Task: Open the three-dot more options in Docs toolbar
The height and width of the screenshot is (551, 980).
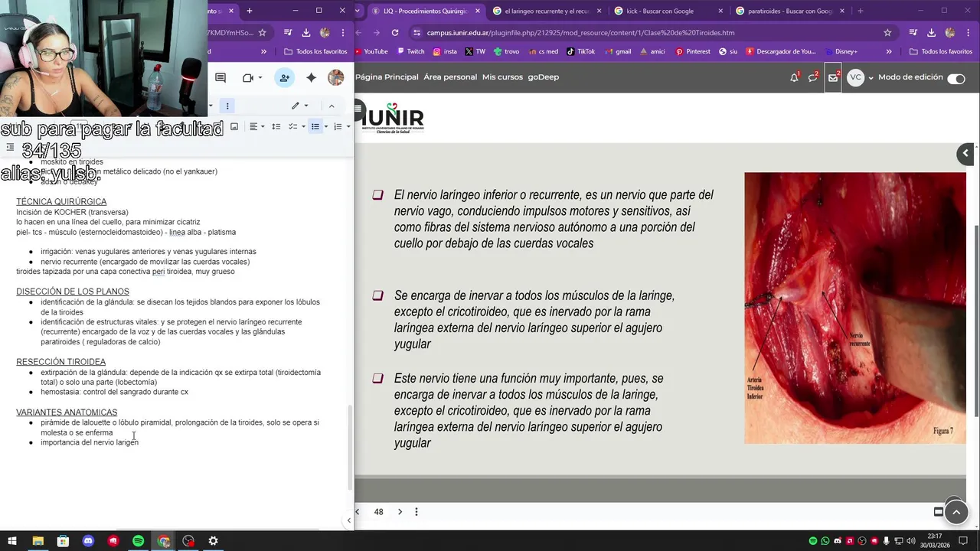Action: 227,106
